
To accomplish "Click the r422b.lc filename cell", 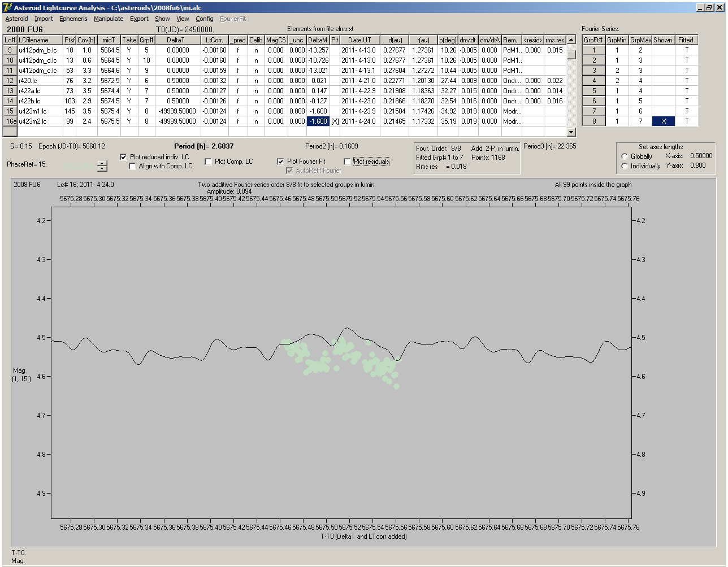I will (x=40, y=101).
